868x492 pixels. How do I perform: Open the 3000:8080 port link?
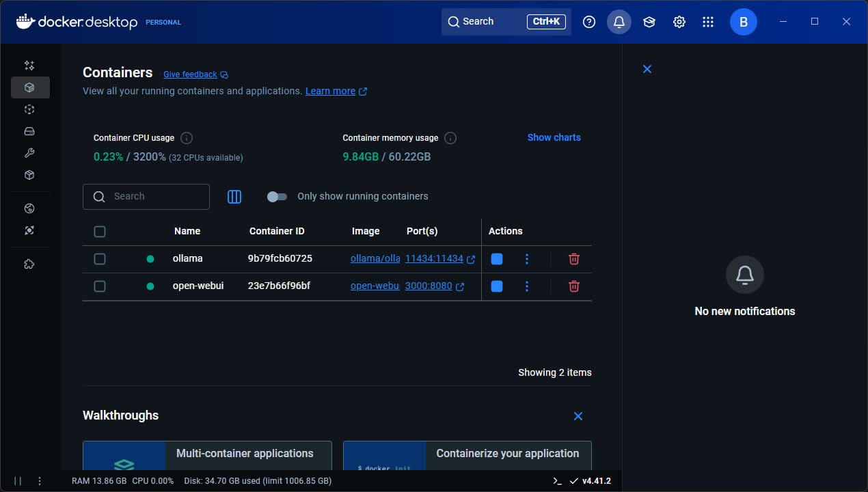[429, 286]
